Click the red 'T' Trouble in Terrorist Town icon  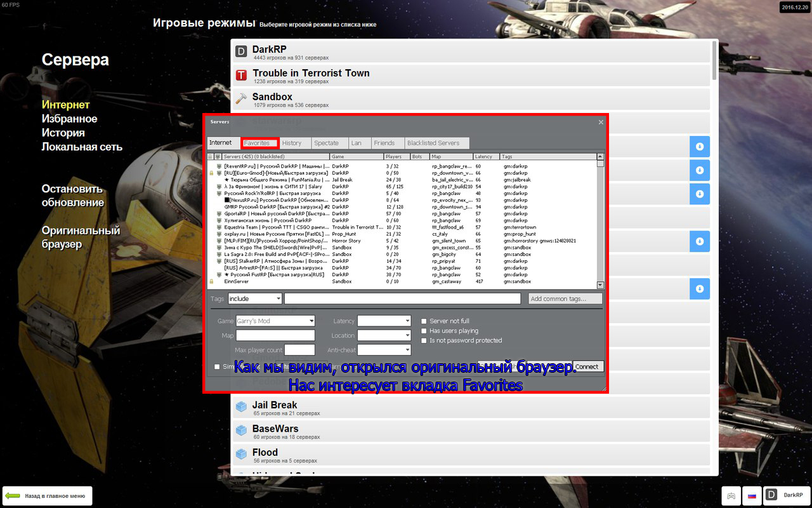coord(241,76)
